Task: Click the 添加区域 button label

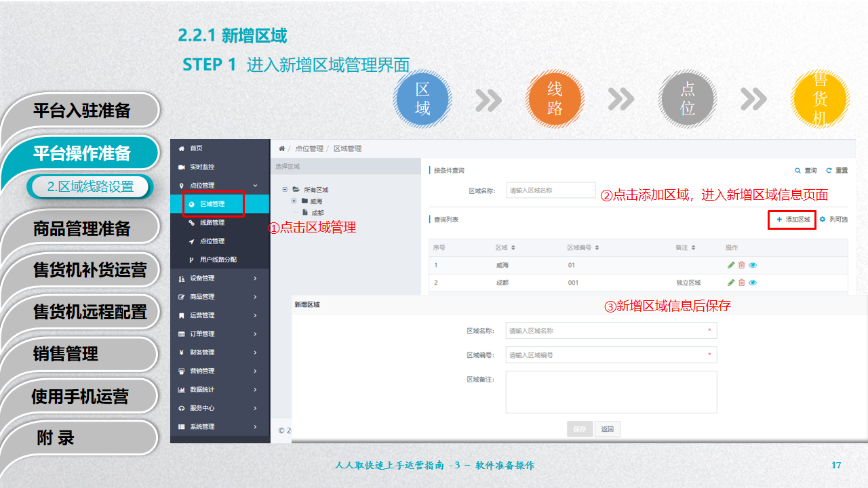Action: tap(798, 220)
